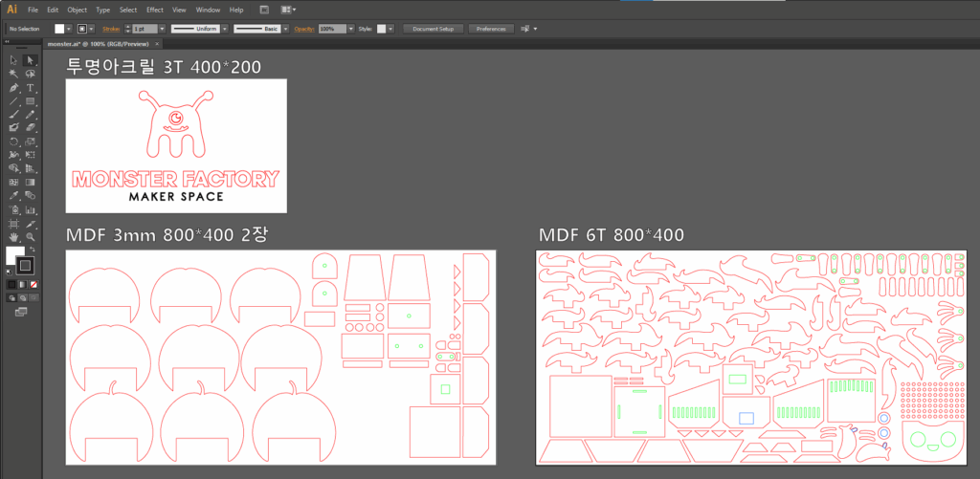The width and height of the screenshot is (980, 479).
Task: Open Basic brush definition dropdown
Action: click(x=286, y=29)
